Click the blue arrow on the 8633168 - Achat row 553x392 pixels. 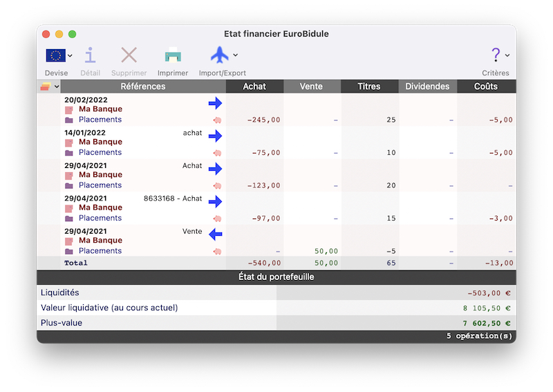tap(215, 201)
